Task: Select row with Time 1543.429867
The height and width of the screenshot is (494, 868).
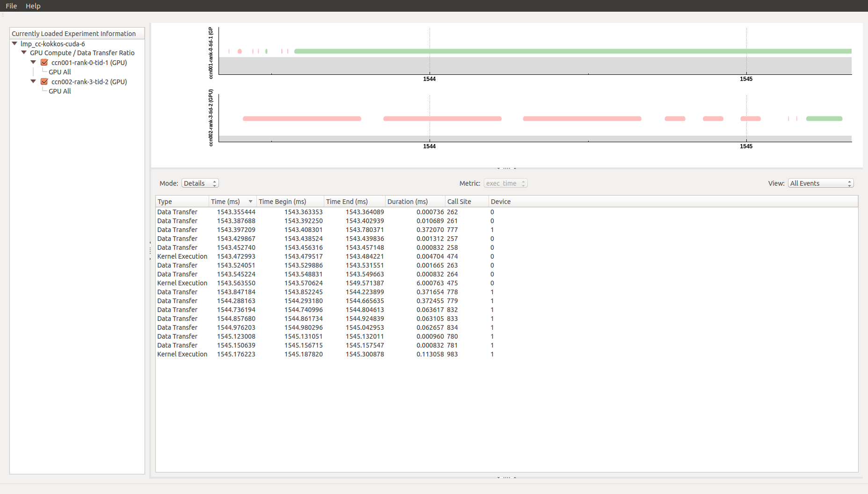Action: [x=507, y=239]
